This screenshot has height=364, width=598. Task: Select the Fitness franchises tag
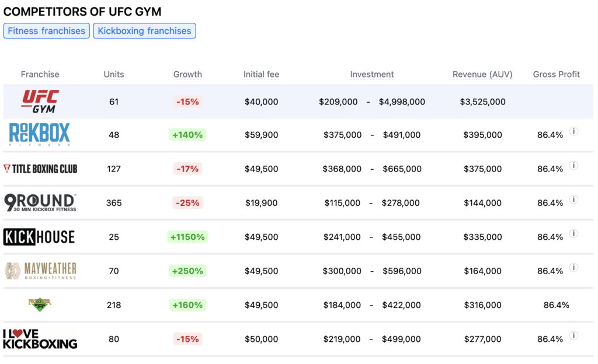(47, 31)
